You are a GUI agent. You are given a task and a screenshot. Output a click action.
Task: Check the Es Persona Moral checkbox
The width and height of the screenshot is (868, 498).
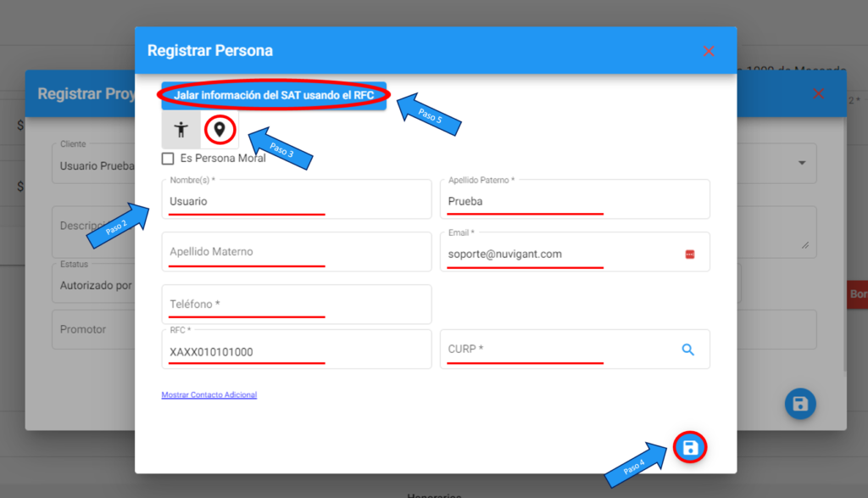[168, 159]
